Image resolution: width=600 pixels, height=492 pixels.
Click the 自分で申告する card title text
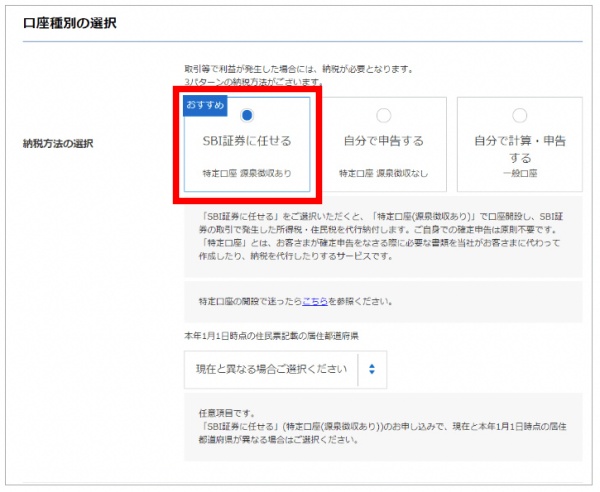[x=383, y=141]
